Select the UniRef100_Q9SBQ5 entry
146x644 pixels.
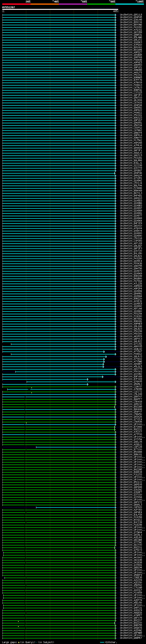pyautogui.click(x=131, y=55)
